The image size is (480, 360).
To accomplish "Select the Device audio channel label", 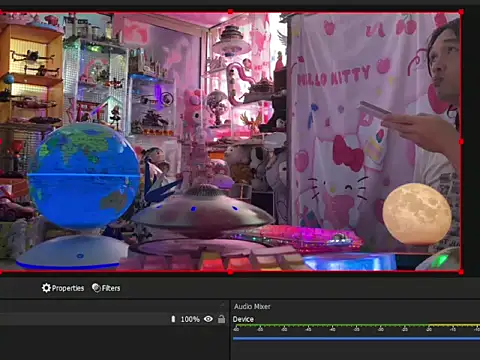I will [x=243, y=319].
